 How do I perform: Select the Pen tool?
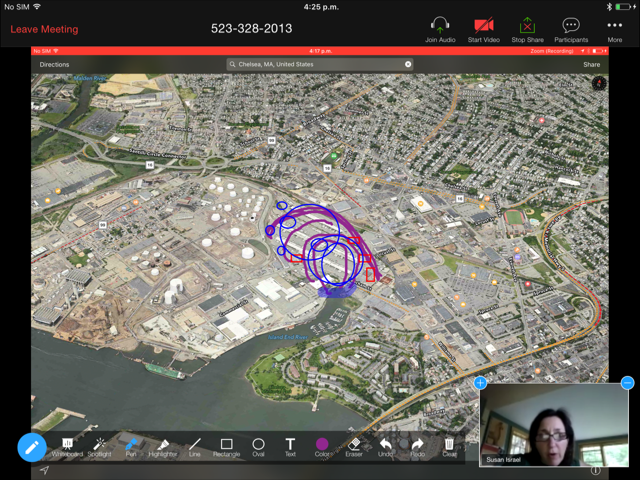(x=131, y=447)
